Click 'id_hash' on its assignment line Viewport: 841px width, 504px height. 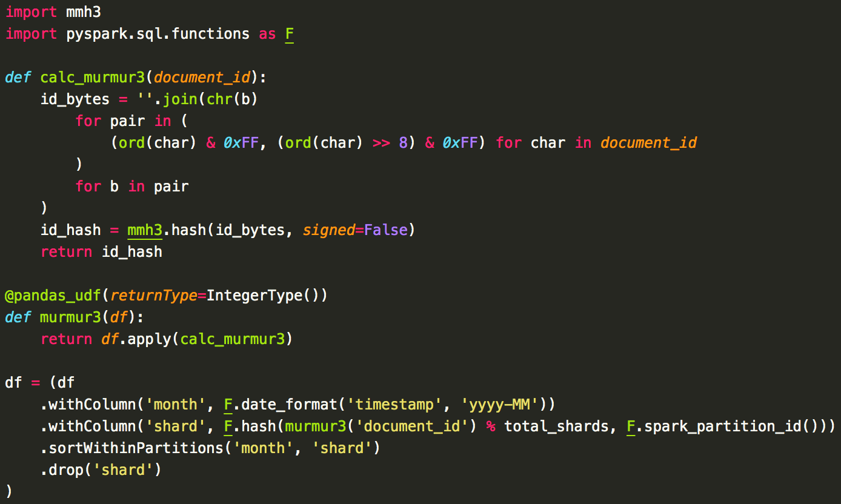point(70,230)
